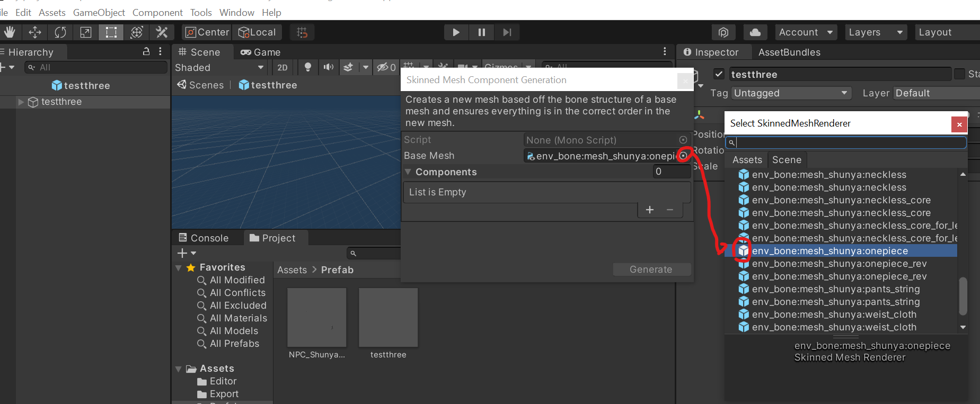This screenshot has height=404, width=980.
Task: Switch to the Console tab
Action: point(204,238)
